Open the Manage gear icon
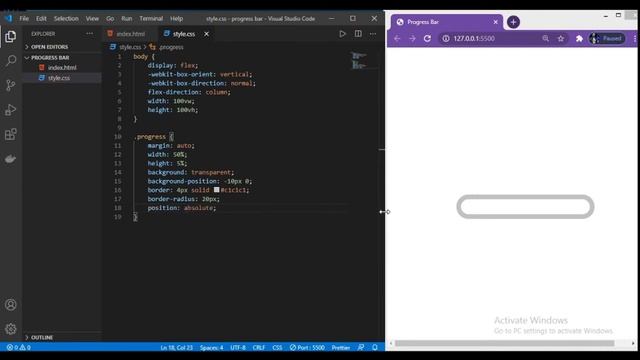640x360 pixels. tap(11, 329)
